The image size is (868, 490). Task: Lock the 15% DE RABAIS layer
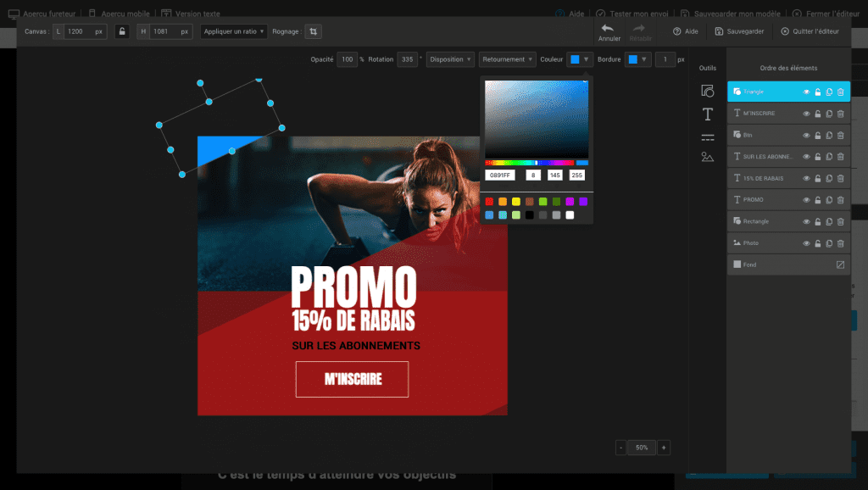pyautogui.click(x=818, y=178)
